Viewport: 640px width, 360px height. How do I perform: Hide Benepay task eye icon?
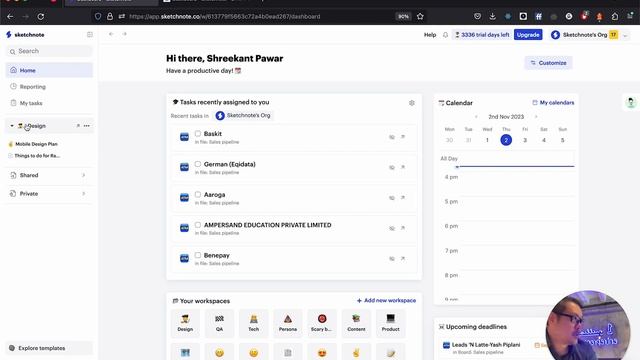coord(392,259)
